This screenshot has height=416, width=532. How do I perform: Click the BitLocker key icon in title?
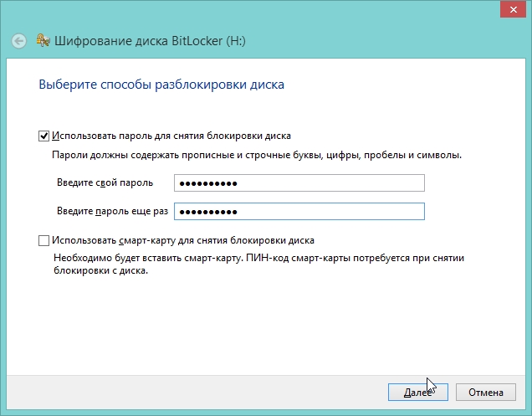point(43,40)
